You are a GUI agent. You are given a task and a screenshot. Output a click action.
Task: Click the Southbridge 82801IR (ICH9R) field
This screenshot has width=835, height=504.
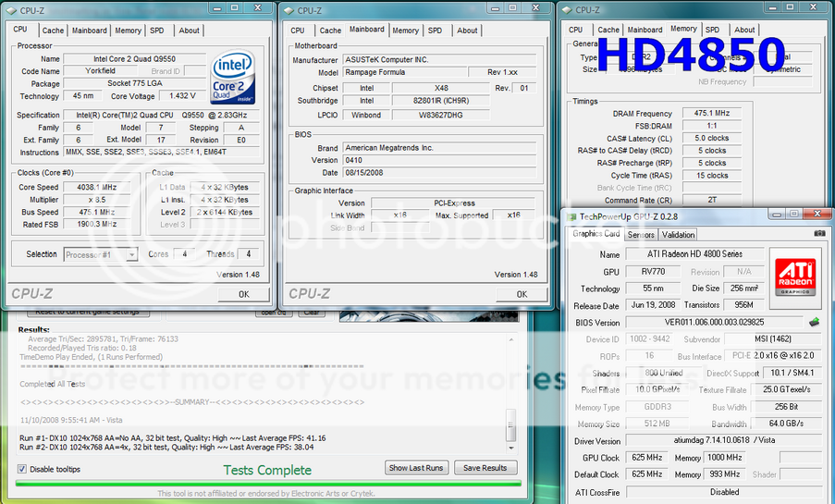(441, 100)
